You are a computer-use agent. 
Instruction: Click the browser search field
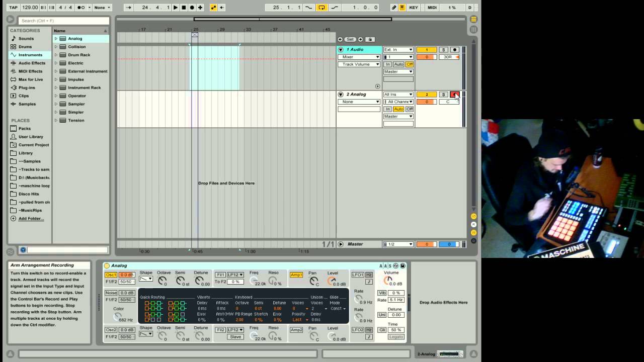pos(64,21)
